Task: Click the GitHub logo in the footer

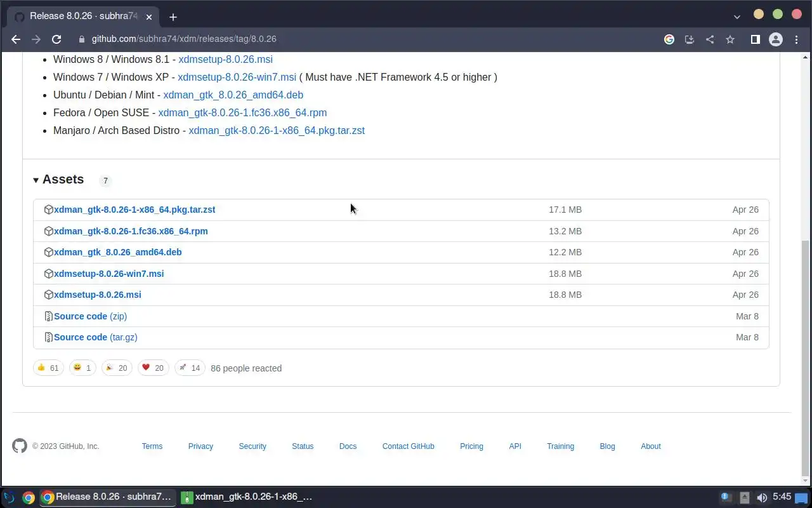Action: click(x=20, y=446)
